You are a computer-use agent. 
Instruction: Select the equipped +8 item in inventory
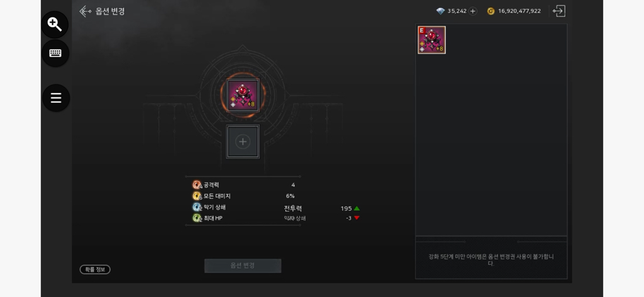[431, 40]
